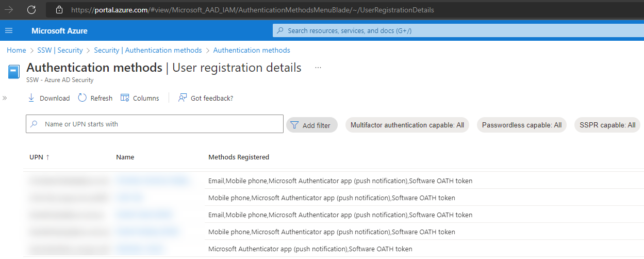Click the Download toolbar button

click(49, 98)
